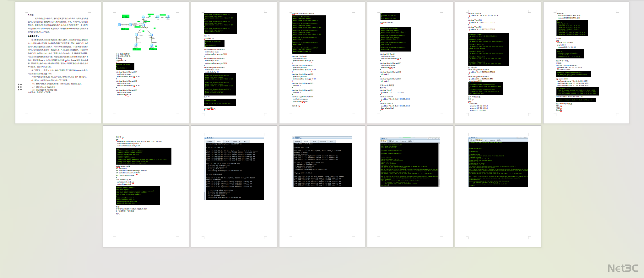Click the six-dot drag handle on page one
644x278 pixels.
click(20, 87)
